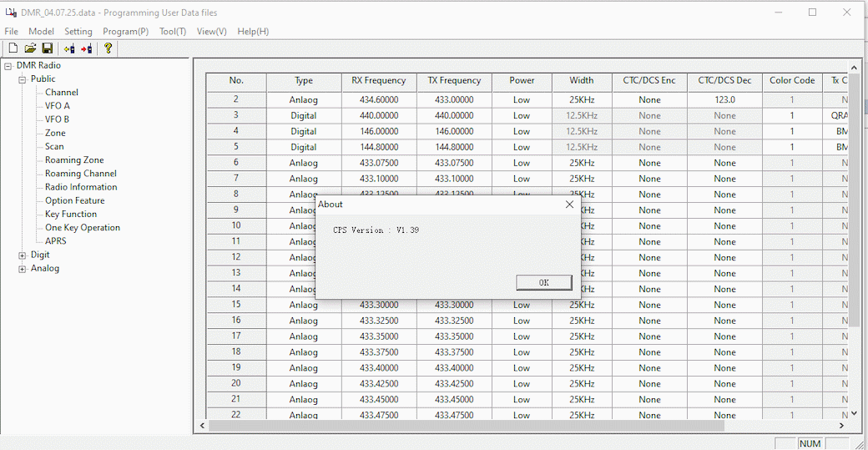Click the application icon in title bar

[11, 12]
